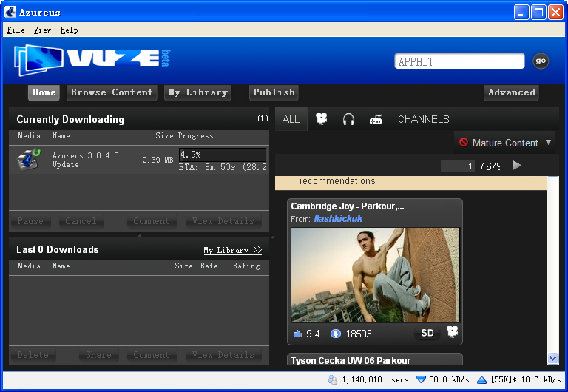Click Comment under Currently Downloading
Screen dimensions: 568x392
tap(152, 221)
